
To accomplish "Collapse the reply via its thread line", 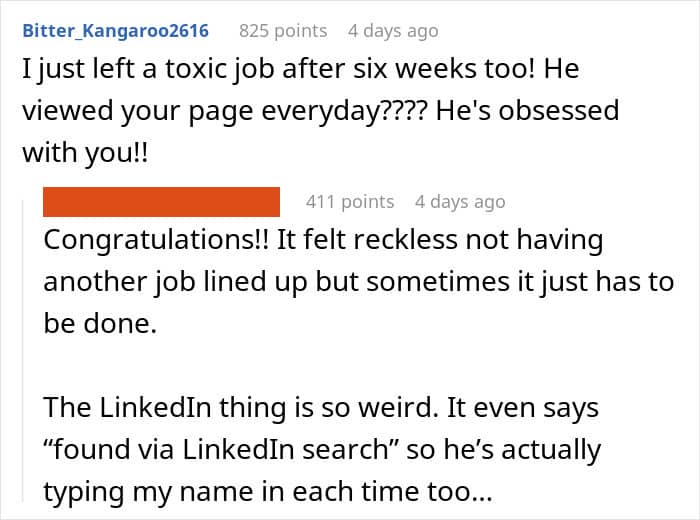I will (23, 350).
